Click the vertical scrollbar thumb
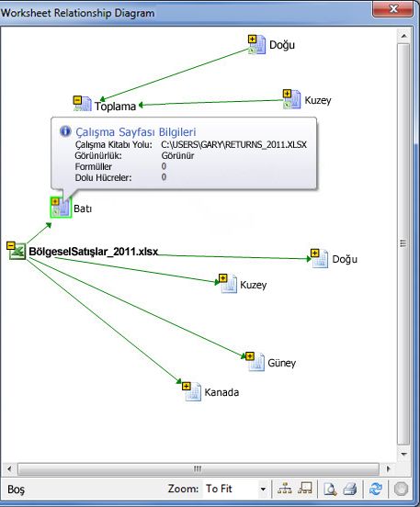The height and width of the screenshot is (507, 420). 403,244
